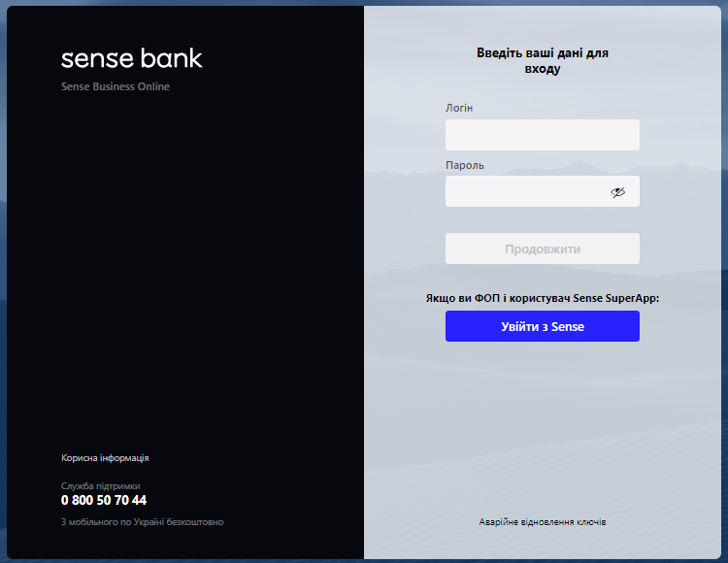Image resolution: width=728 pixels, height=563 pixels.
Task: Open Аварійне відновлення ключів link
Action: (x=543, y=521)
